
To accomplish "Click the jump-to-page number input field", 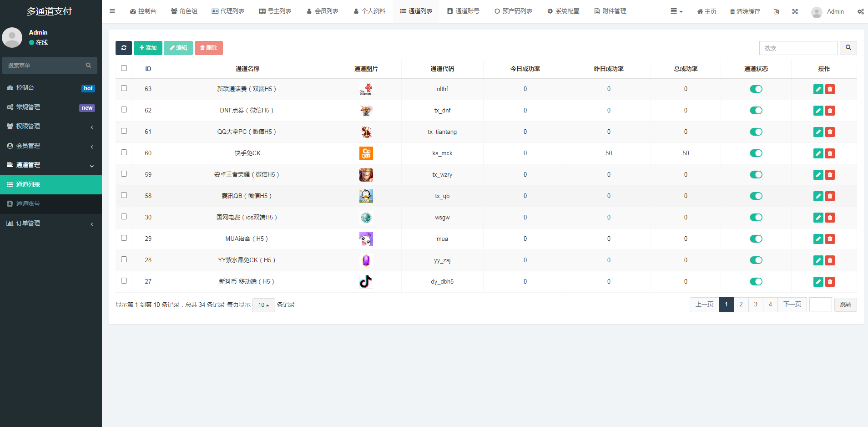I will click(x=820, y=305).
